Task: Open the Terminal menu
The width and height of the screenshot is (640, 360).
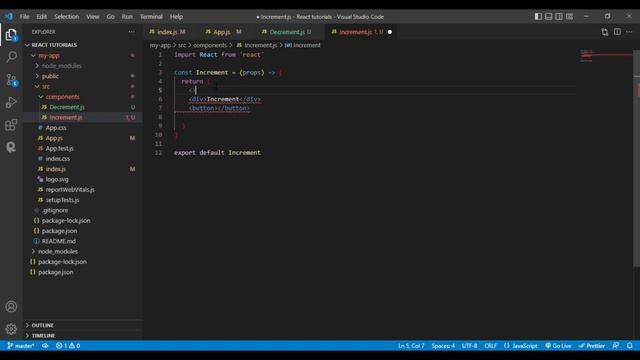Action: pyautogui.click(x=151, y=17)
